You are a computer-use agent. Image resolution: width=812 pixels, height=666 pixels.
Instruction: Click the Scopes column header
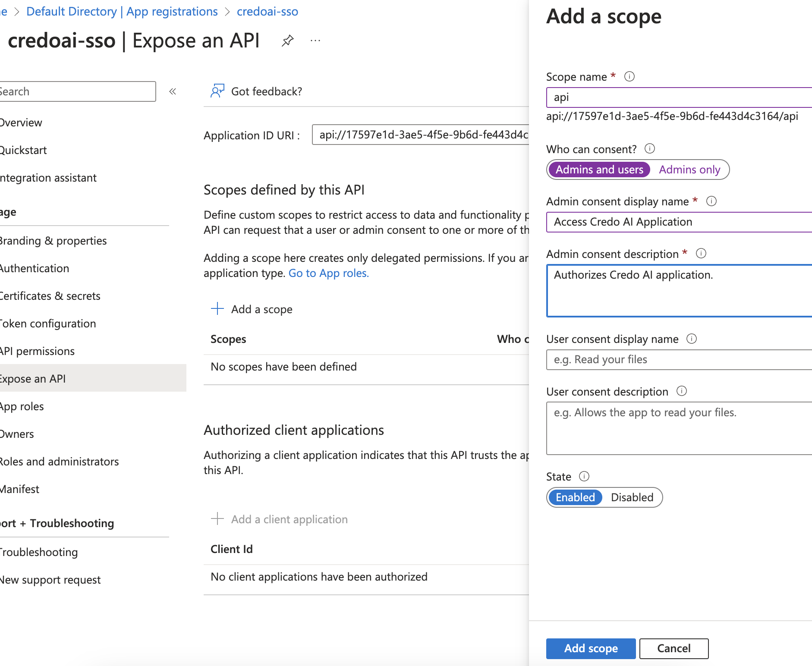[x=228, y=339]
